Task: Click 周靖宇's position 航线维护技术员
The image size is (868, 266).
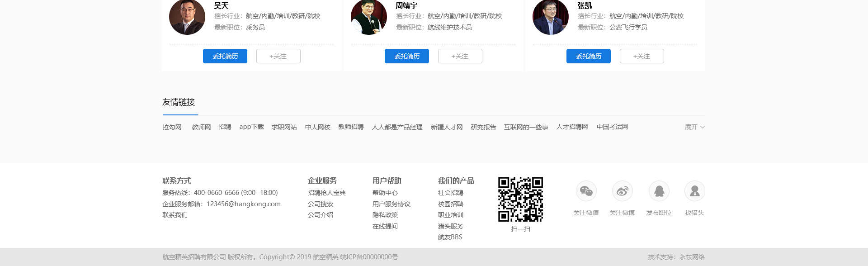Action: point(450,27)
